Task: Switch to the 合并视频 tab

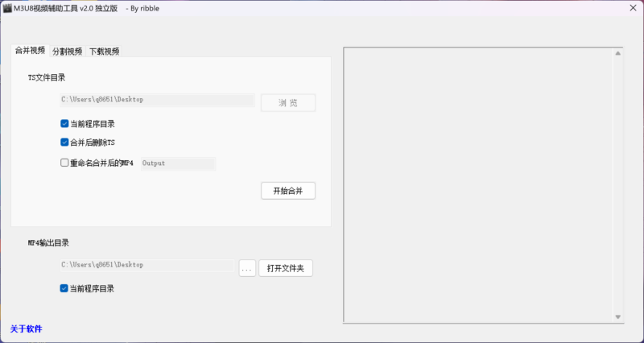Action: click(x=30, y=51)
